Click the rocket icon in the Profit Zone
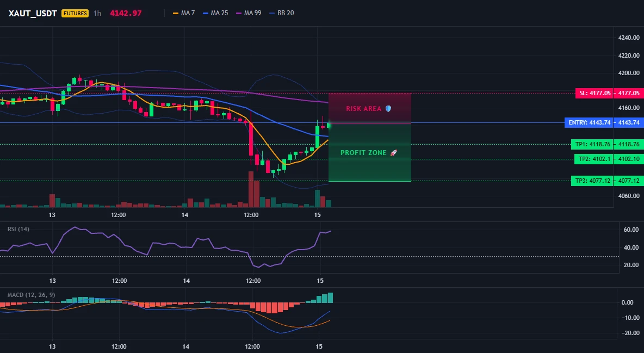Screen dimensions: 644x353 click(x=393, y=153)
